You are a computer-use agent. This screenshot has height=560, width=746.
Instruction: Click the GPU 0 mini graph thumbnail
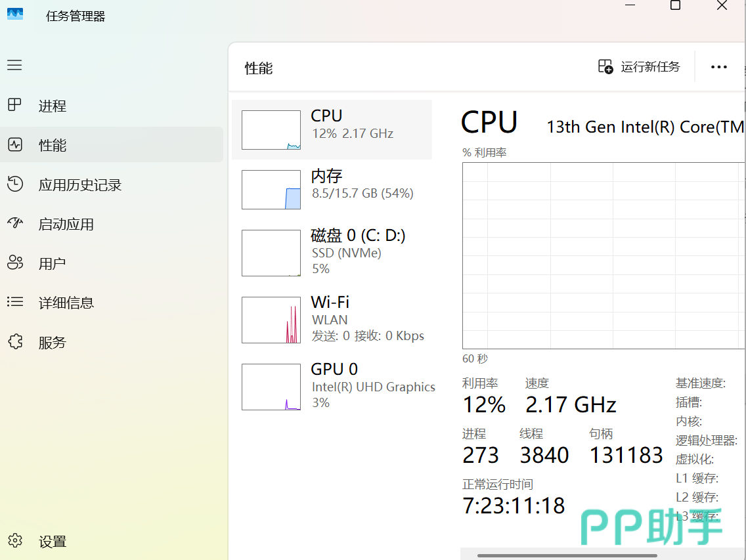271,387
